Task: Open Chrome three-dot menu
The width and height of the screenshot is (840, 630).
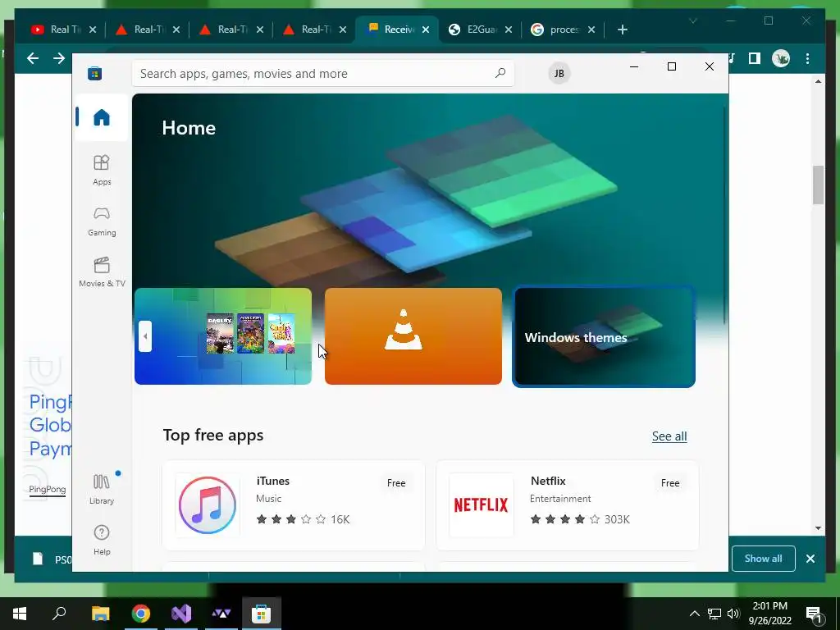Action: [x=807, y=58]
